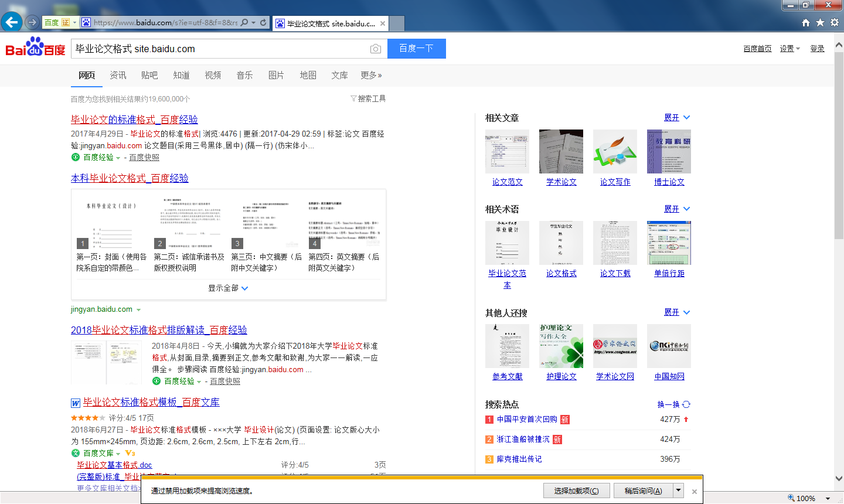Viewport: 844px width, 504px height.
Task: Switch to the 资讯 tab
Action: click(118, 75)
